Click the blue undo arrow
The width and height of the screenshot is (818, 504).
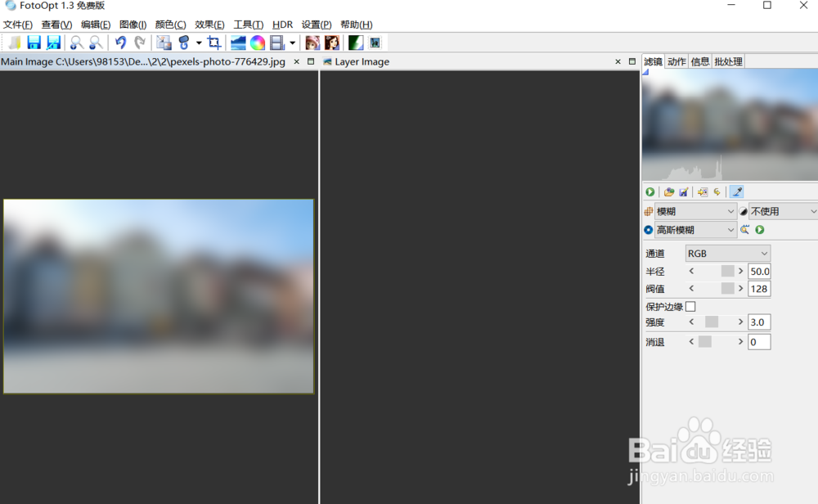(x=120, y=43)
